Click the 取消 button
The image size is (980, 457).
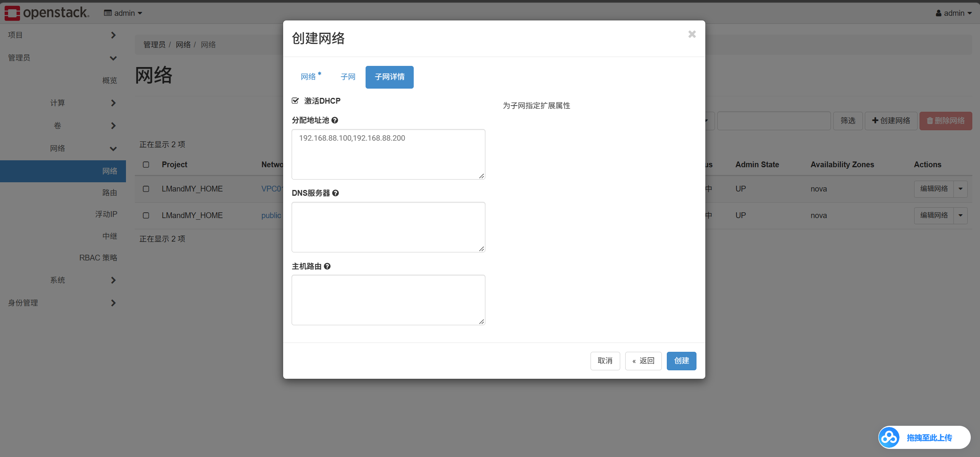[x=605, y=361]
